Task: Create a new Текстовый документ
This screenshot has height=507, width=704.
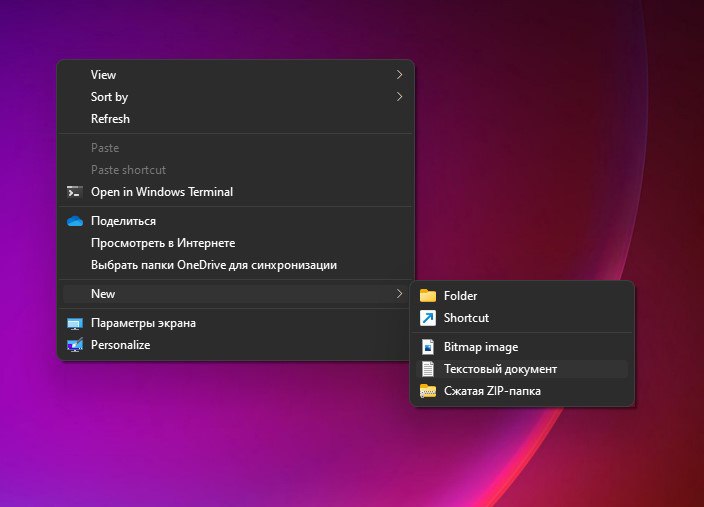Action: point(522,369)
